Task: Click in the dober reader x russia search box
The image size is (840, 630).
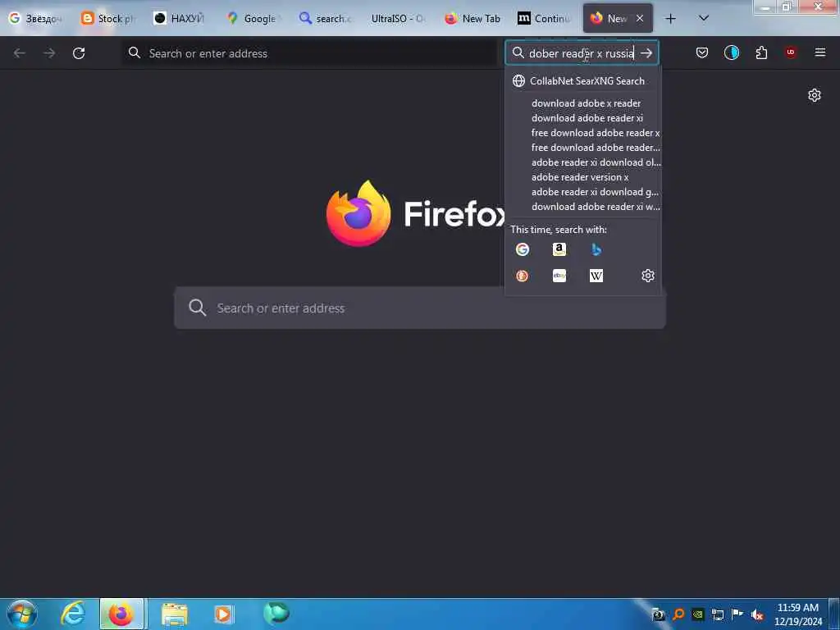Action: 582,53
